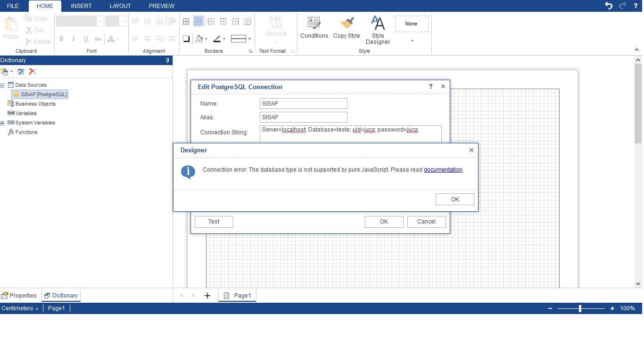
Task: Click OK in Edit PostgreSQL Connection dialog
Action: pos(384,222)
